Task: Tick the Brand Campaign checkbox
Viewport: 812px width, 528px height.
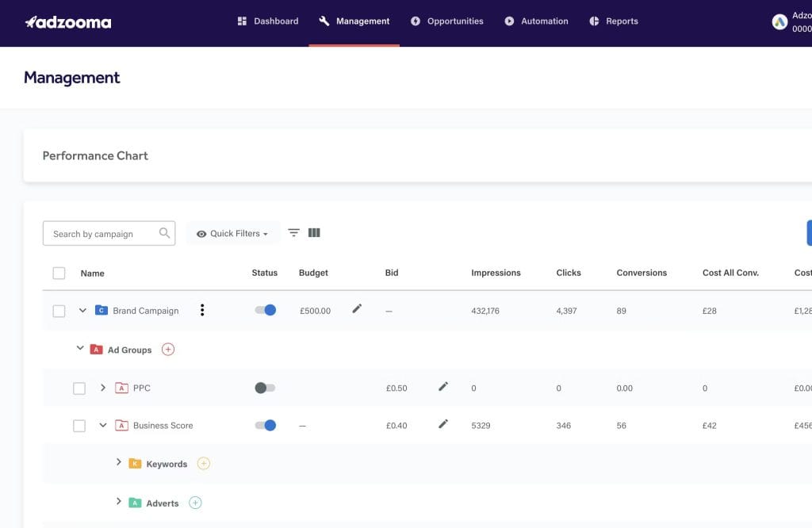Action: (59, 311)
